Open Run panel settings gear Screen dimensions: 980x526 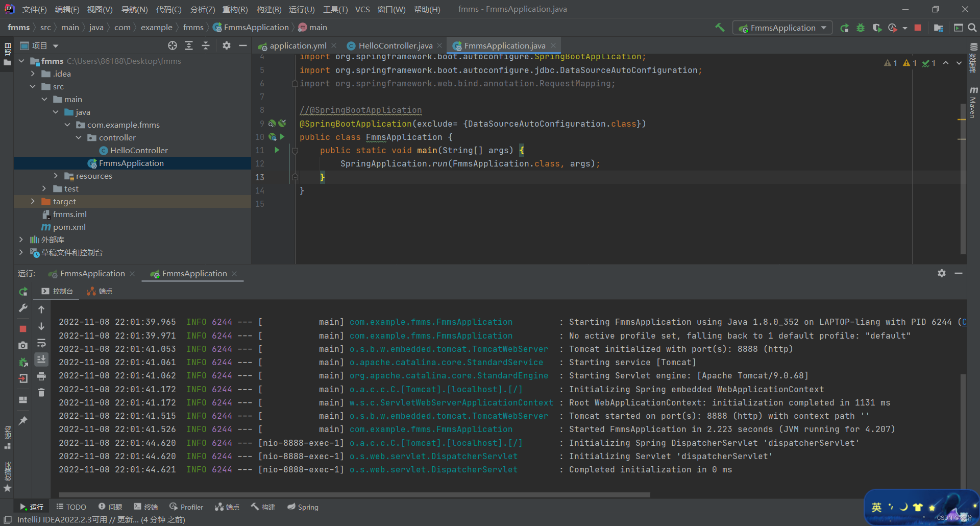pos(942,273)
